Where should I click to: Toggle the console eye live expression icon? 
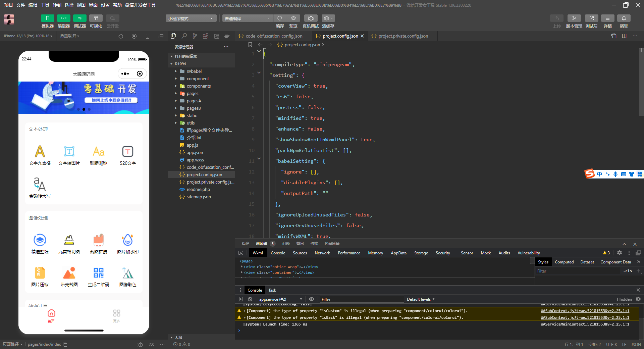312,299
